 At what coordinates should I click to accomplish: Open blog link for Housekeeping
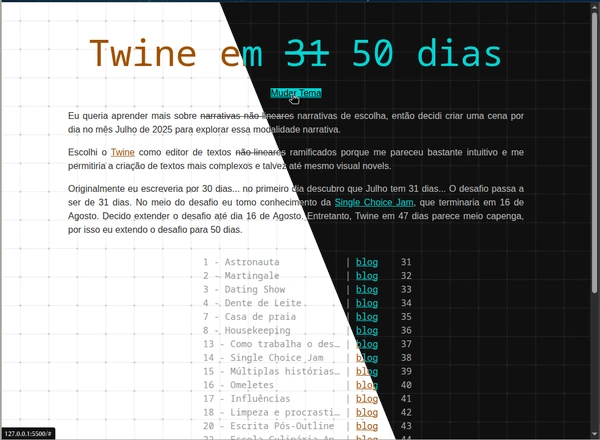coord(367,331)
